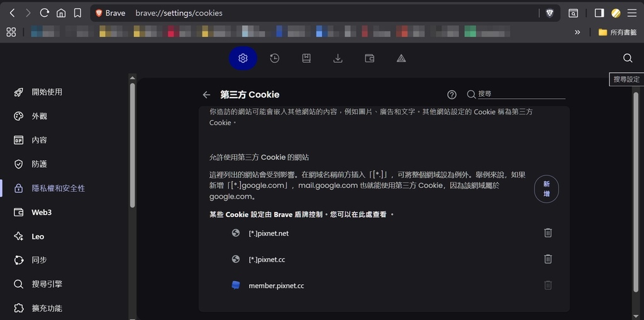Delete the [*.]pixnet.cc entry
This screenshot has height=320, width=644.
tap(548, 259)
